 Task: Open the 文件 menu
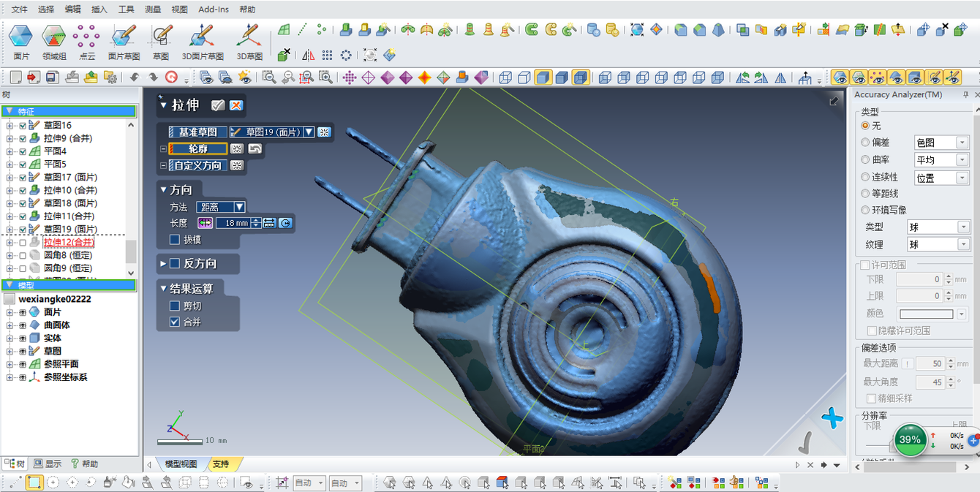coord(19,10)
